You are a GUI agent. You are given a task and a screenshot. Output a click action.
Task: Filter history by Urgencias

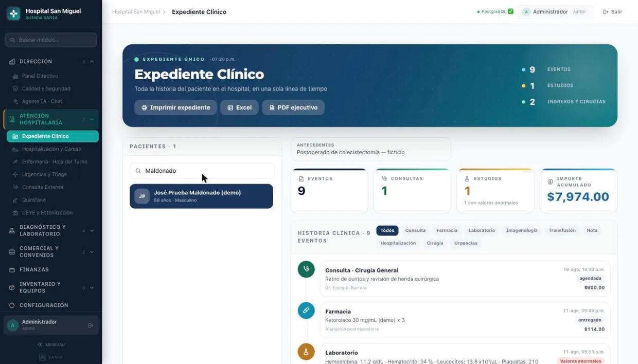click(466, 243)
